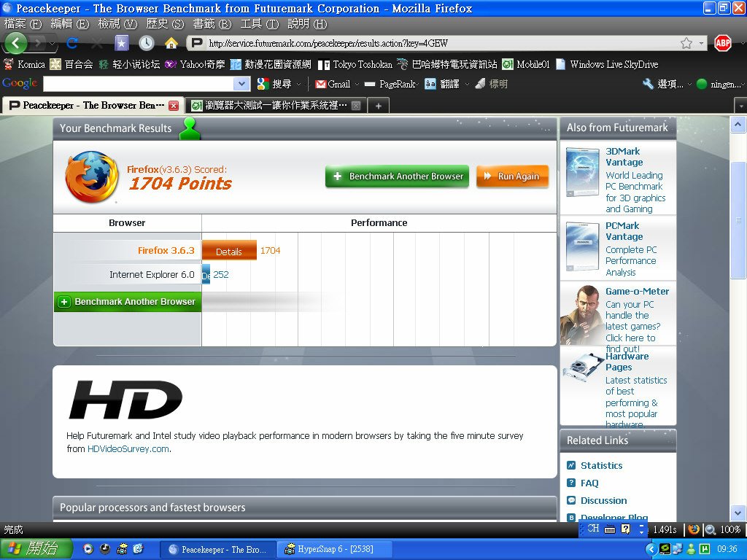The height and width of the screenshot is (560, 747).
Task: Open Gmail from the Google toolbar
Action: pyautogui.click(x=333, y=85)
